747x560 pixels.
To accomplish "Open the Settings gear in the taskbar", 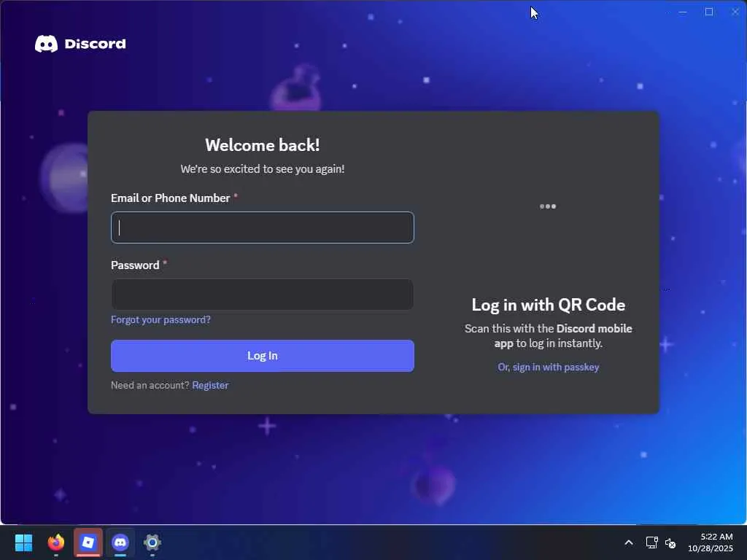I will point(152,542).
